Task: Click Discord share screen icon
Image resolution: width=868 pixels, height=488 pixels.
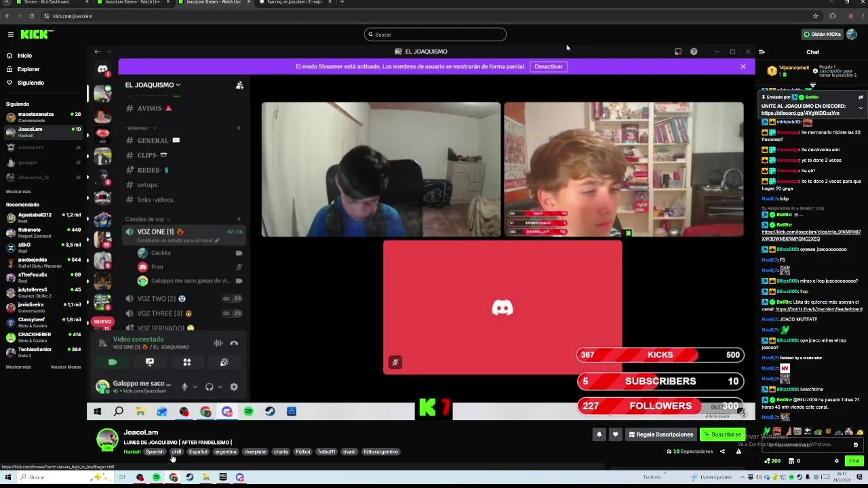Action: 150,362
